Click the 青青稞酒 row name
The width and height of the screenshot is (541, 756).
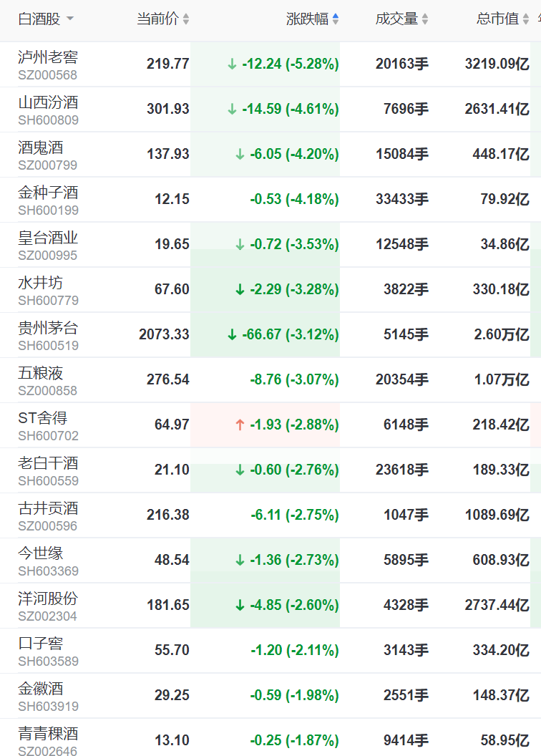(48, 734)
